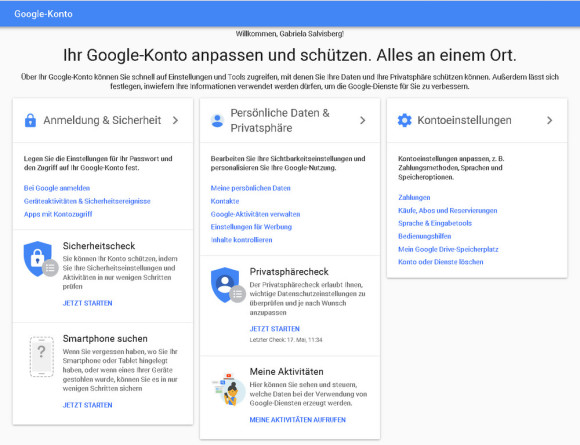This screenshot has width=580, height=445.
Task: Click Google-Konto title in blue header
Action: 43,14
